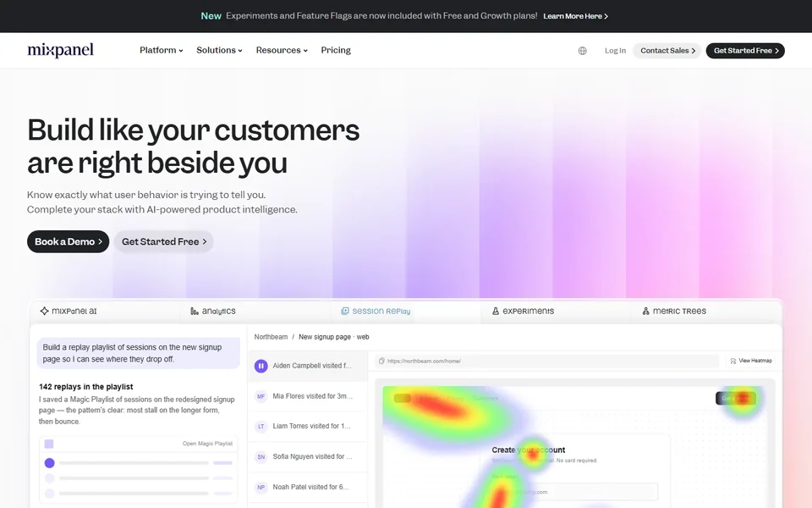The height and width of the screenshot is (508, 812).
Task: Click the View Heatmap button
Action: pyautogui.click(x=751, y=361)
